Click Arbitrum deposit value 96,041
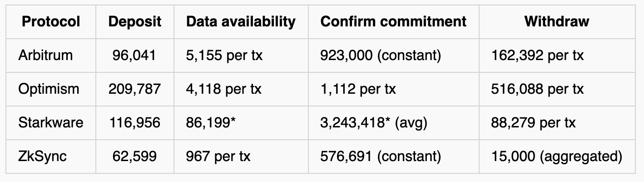 [135, 55]
